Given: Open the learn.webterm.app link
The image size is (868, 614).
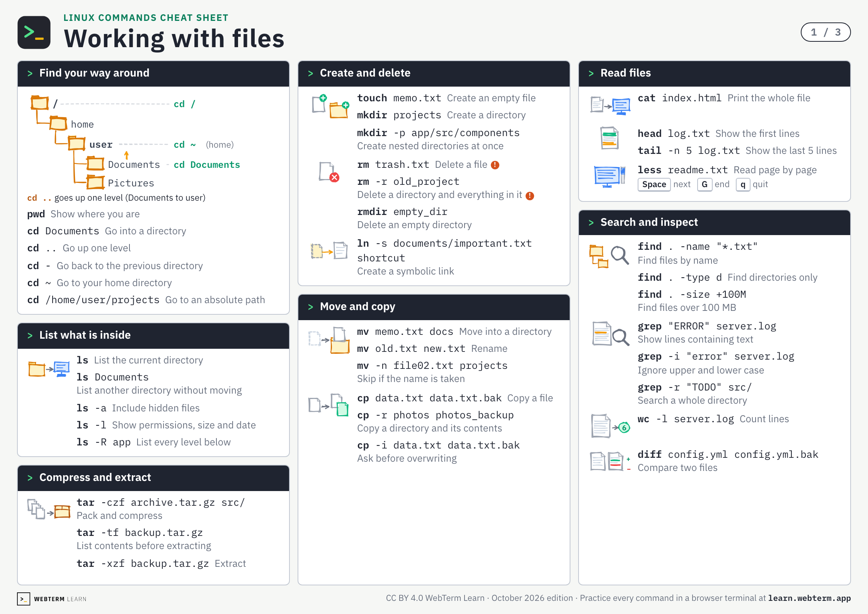Looking at the screenshot, I should pyautogui.click(x=809, y=598).
